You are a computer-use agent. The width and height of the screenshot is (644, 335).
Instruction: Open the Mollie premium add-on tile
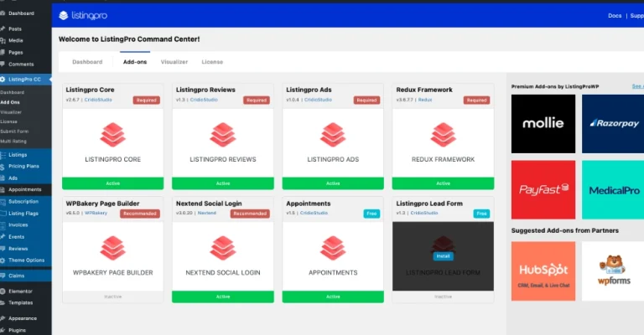coord(543,123)
